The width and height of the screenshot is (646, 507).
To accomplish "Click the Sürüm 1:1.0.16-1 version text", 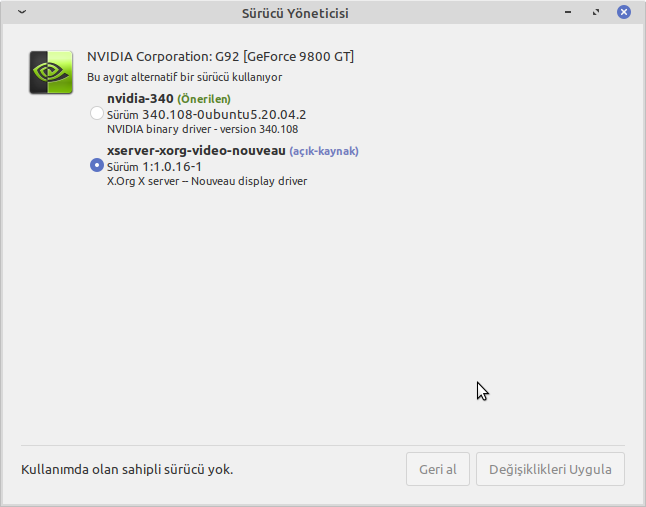I will 154,167.
